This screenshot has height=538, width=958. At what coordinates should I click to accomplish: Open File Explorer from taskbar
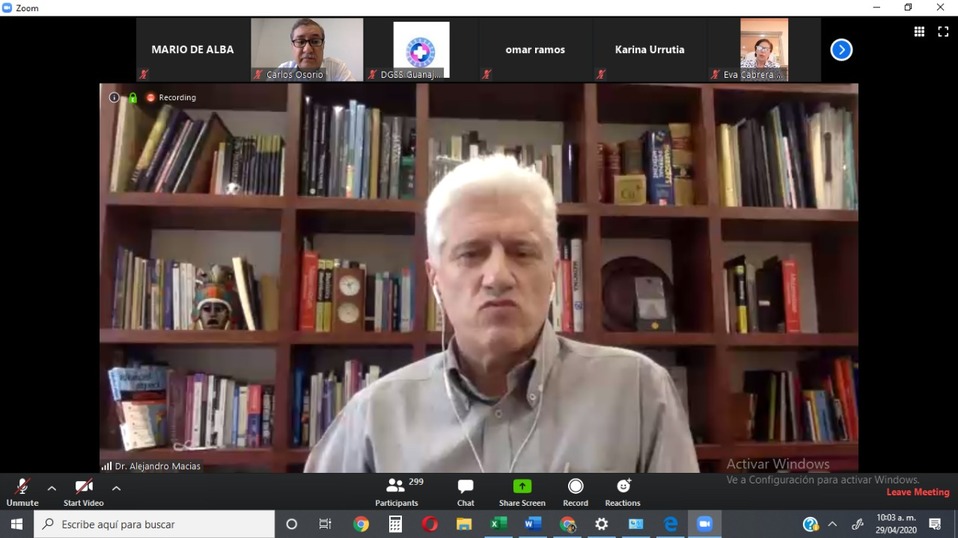tap(464, 524)
